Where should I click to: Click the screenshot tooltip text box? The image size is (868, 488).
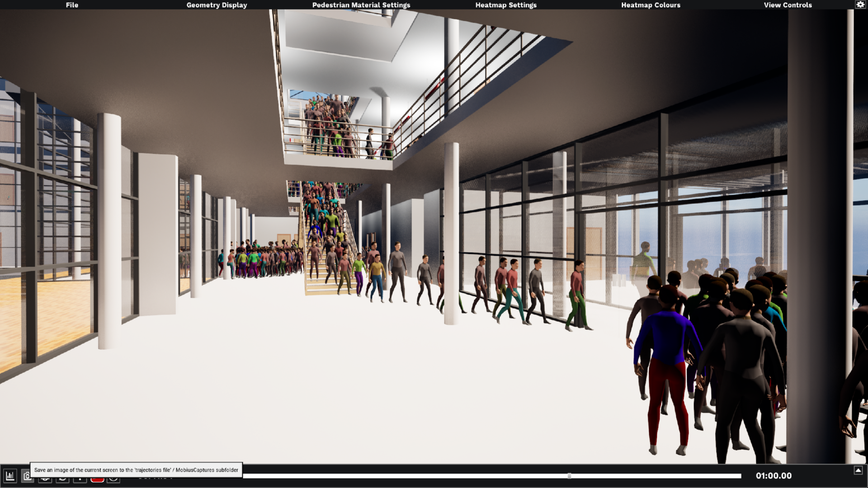tap(136, 470)
